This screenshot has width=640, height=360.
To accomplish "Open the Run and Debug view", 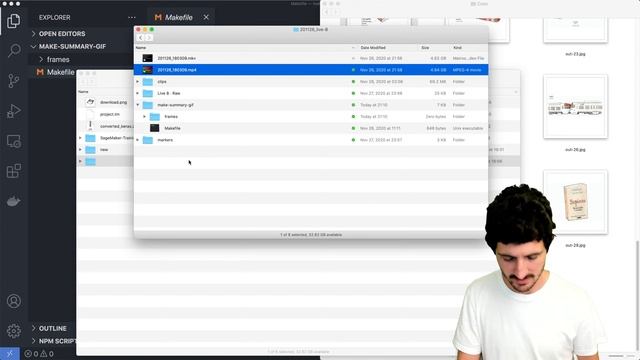I will 13,111.
